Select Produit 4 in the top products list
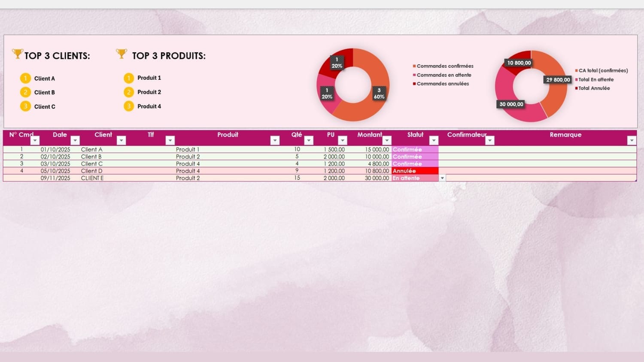644x362 pixels. pos(149,106)
